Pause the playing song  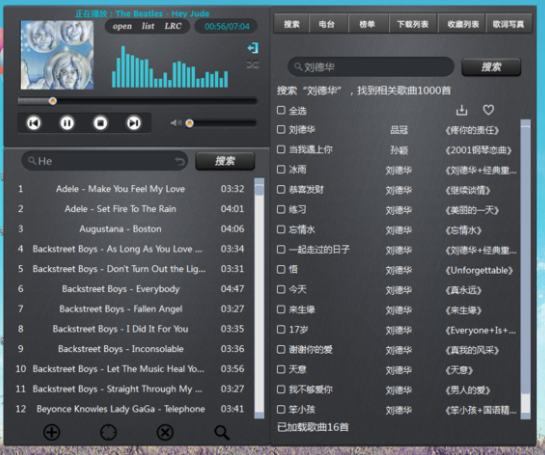click(67, 123)
